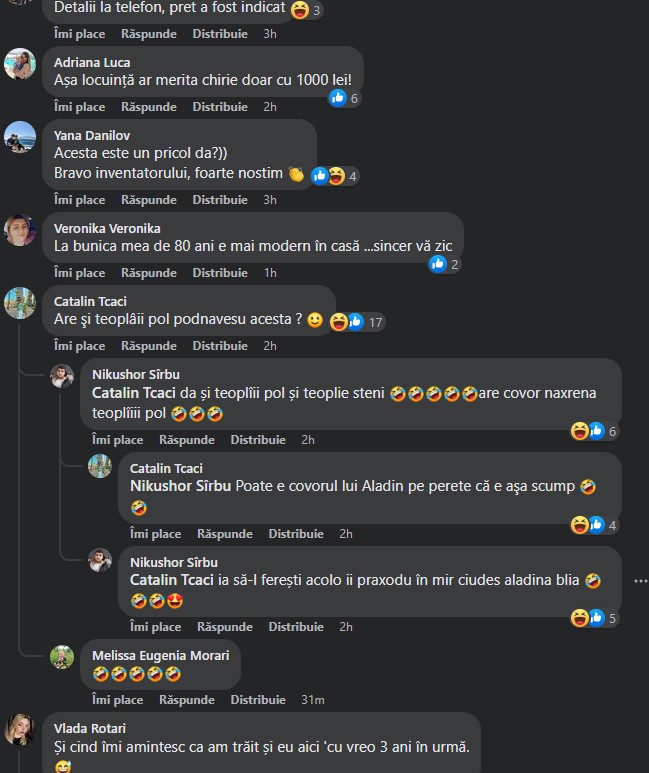The height and width of the screenshot is (773, 649).
Task: Like Nikushor Sîrbu's first reply
Action: click(117, 440)
